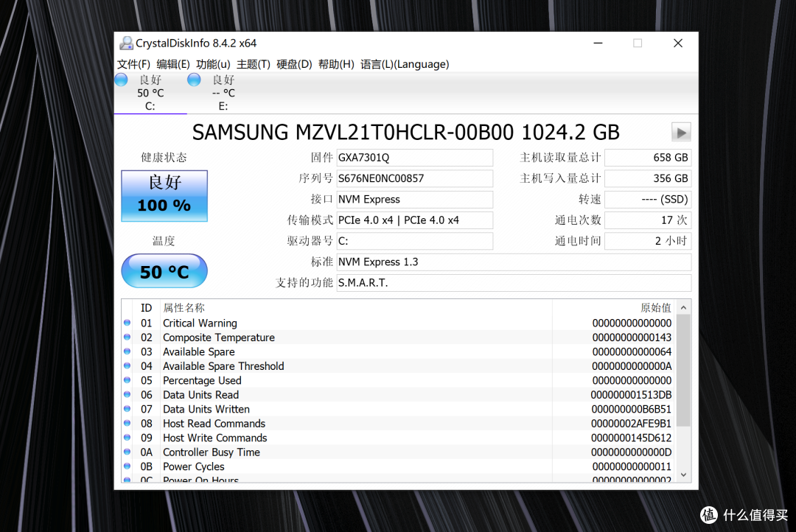Viewport: 796px width, 532px height.
Task: Click status dot for Percentage Used row
Action: tap(127, 379)
